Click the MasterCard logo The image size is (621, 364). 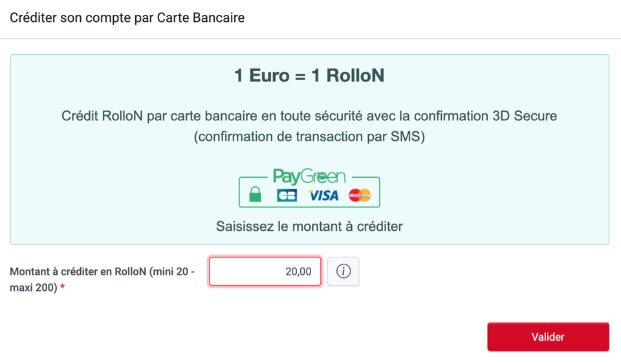point(360,195)
